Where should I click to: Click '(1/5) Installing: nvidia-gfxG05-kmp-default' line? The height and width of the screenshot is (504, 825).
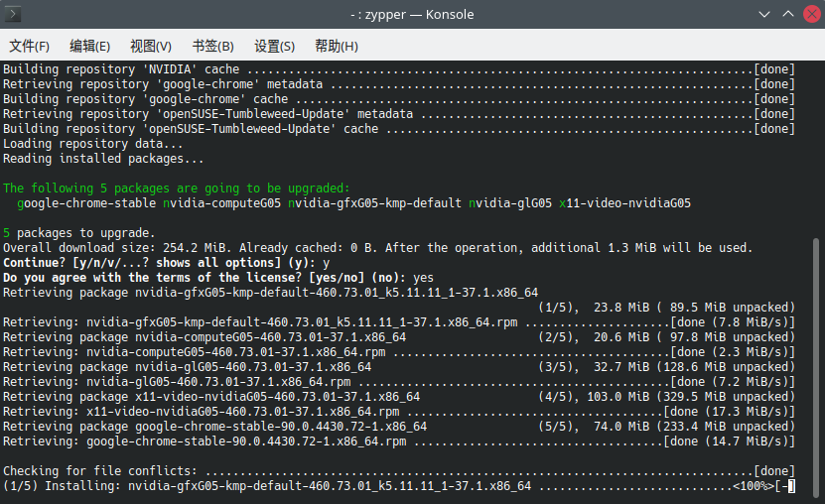(x=398, y=486)
